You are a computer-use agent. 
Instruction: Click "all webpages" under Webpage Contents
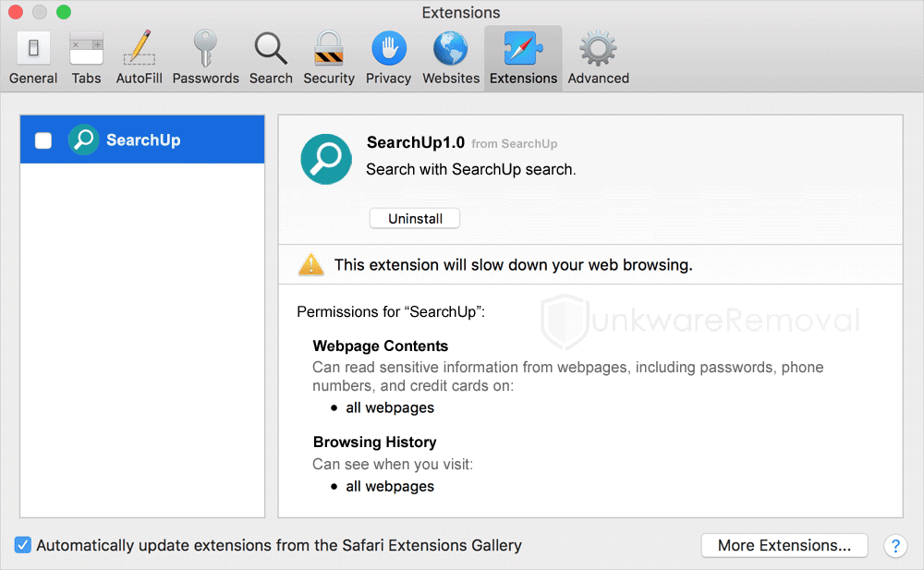[390, 408]
